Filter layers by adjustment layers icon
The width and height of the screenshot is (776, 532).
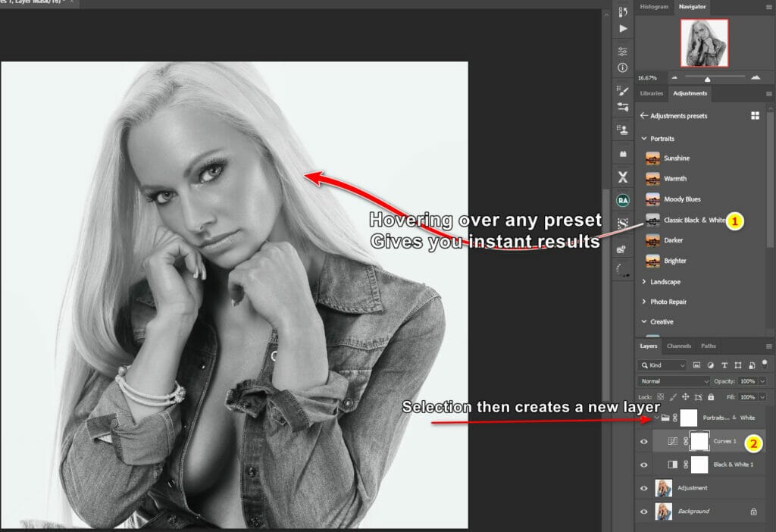pyautogui.click(x=711, y=365)
